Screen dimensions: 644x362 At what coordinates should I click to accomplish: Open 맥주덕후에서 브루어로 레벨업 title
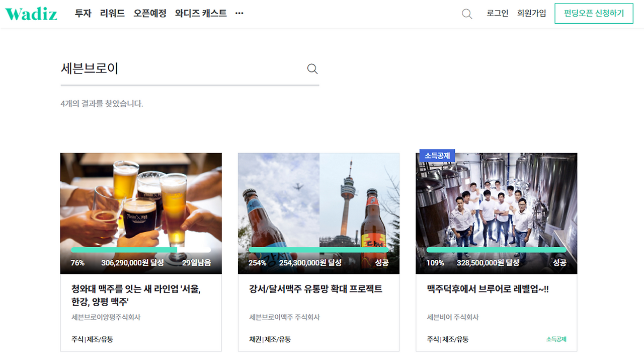click(489, 289)
